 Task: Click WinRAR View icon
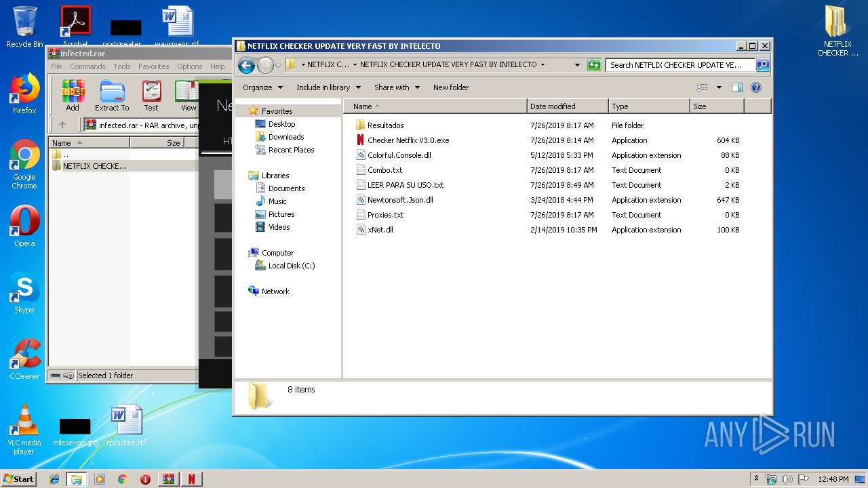tap(188, 96)
